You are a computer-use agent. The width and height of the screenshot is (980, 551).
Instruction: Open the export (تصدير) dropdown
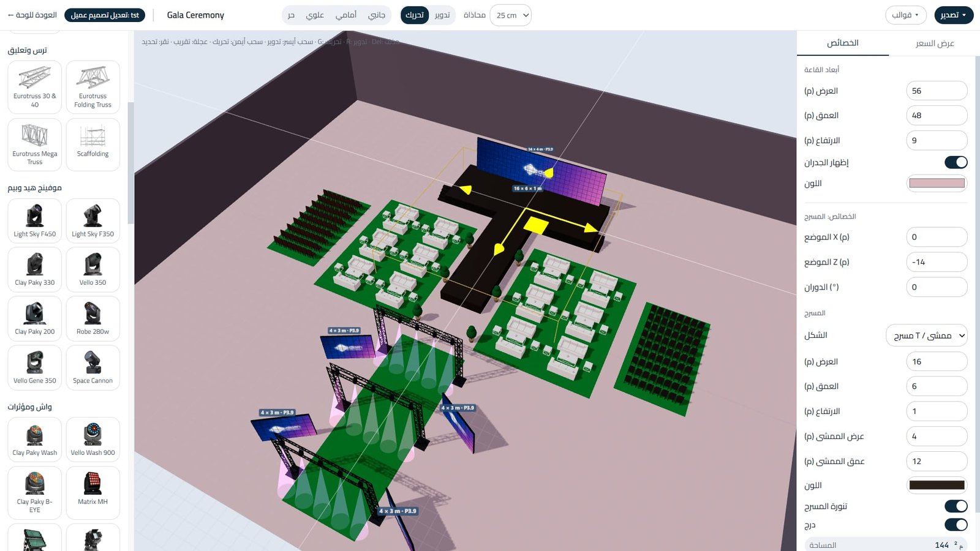click(954, 15)
